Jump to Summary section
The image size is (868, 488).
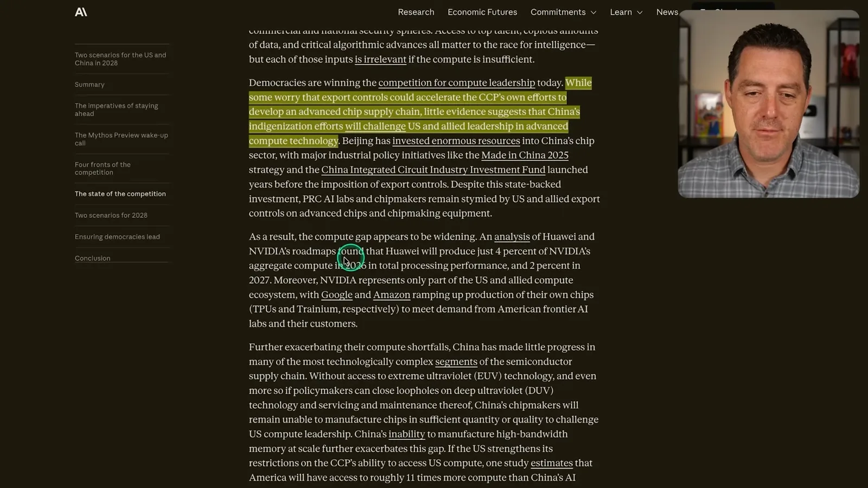90,85
